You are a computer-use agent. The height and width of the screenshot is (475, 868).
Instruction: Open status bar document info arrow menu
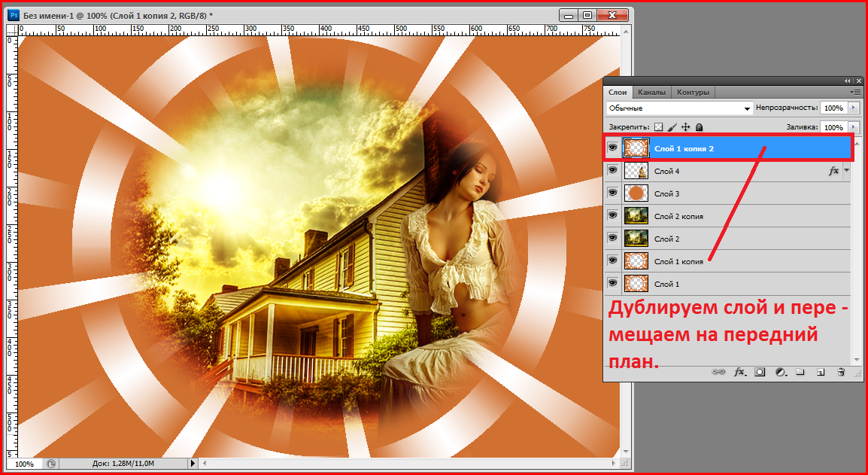pyautogui.click(x=193, y=463)
